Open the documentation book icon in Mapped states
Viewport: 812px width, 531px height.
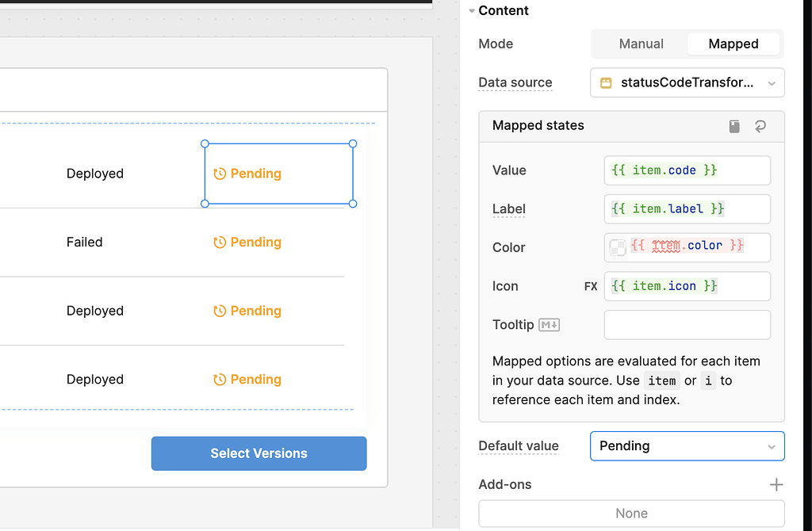733,126
